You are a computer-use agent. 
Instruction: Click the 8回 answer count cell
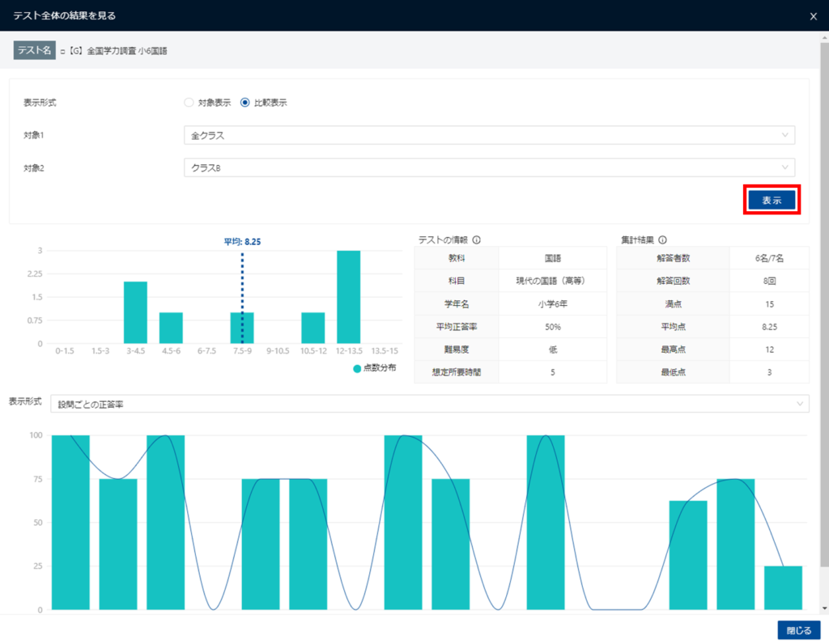coord(769,281)
